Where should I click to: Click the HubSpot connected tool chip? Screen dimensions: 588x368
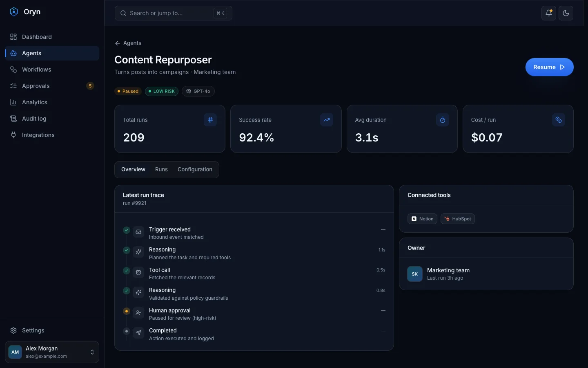coord(457,219)
